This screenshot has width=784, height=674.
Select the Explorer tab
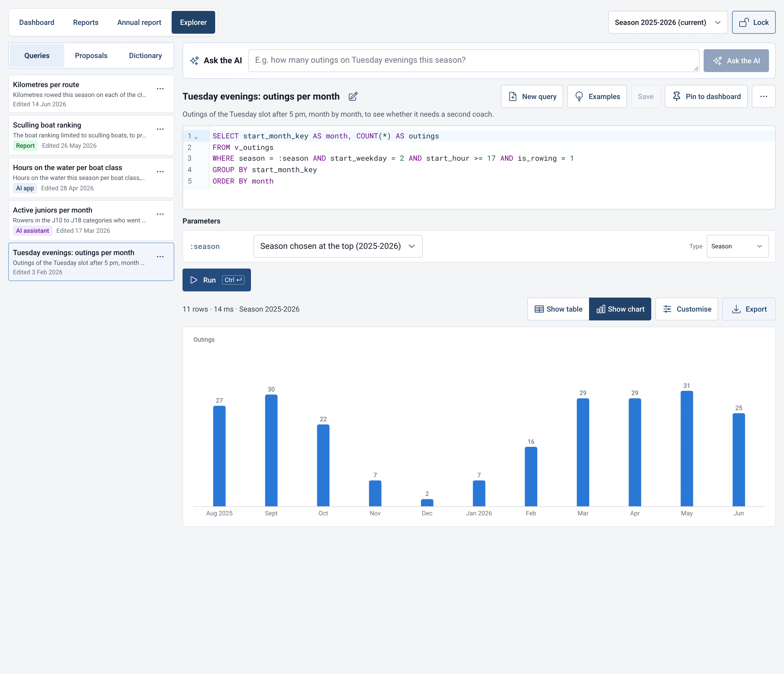[x=193, y=22]
